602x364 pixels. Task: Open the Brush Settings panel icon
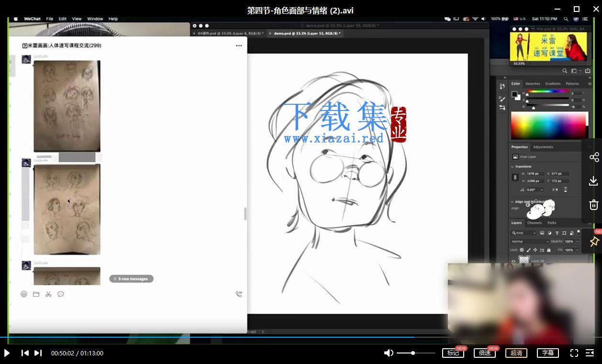click(x=502, y=108)
